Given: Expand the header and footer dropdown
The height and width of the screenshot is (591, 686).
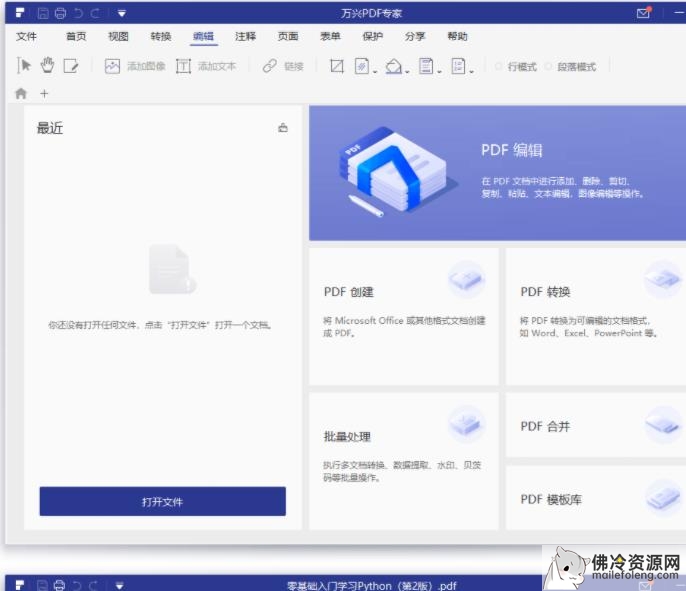Looking at the screenshot, I should tap(440, 71).
